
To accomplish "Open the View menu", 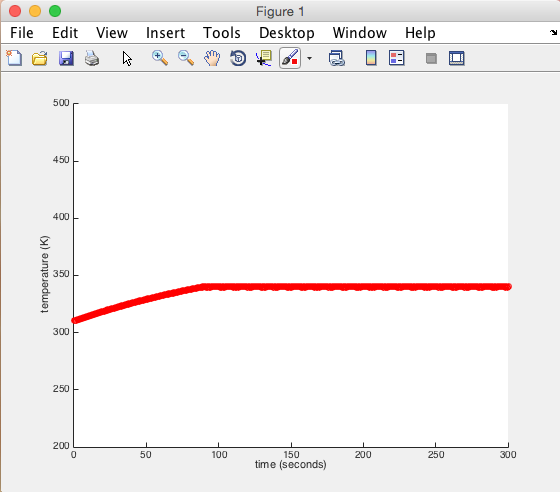I will tap(112, 33).
